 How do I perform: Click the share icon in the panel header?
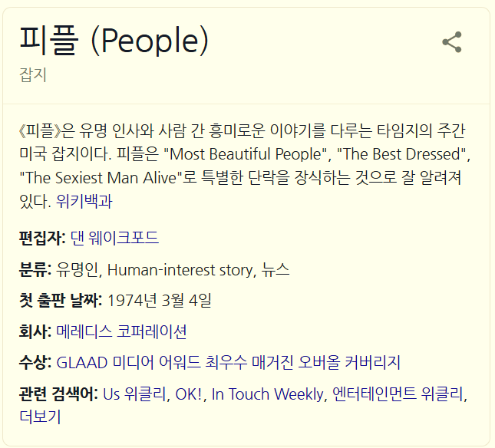[x=452, y=42]
